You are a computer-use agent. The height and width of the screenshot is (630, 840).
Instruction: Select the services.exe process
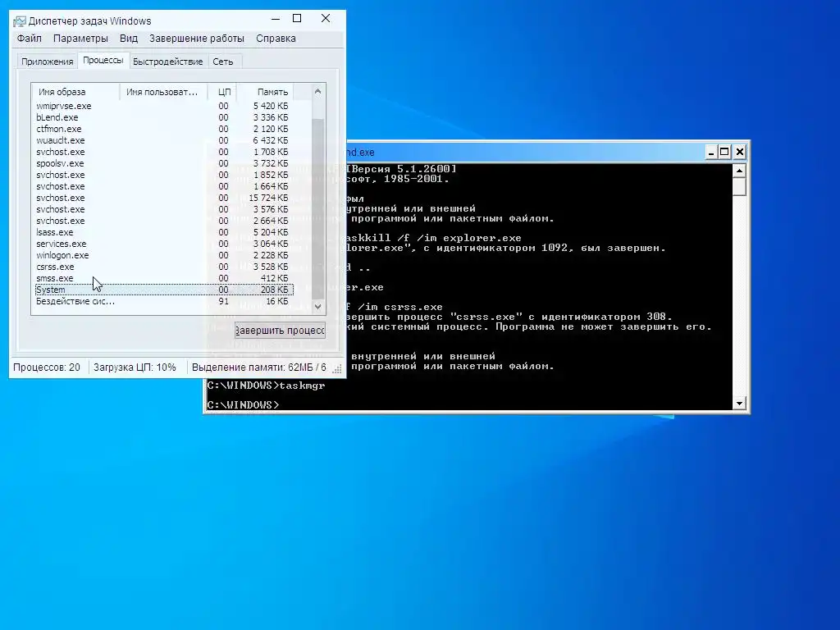coord(162,244)
